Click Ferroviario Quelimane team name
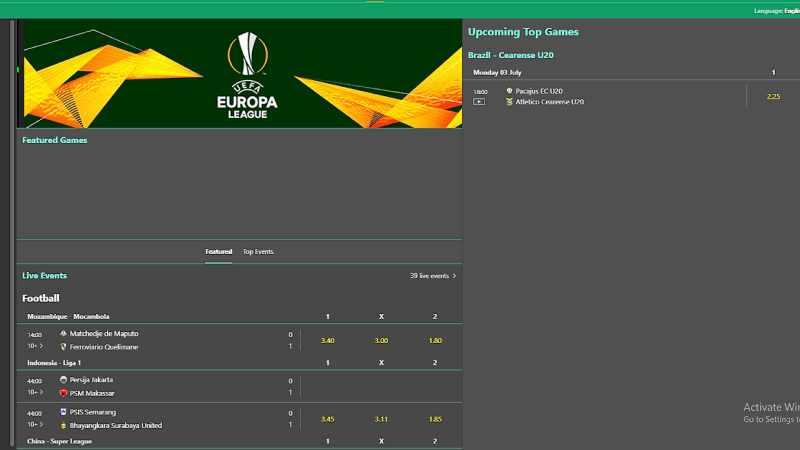The height and width of the screenshot is (450, 800). [x=104, y=347]
